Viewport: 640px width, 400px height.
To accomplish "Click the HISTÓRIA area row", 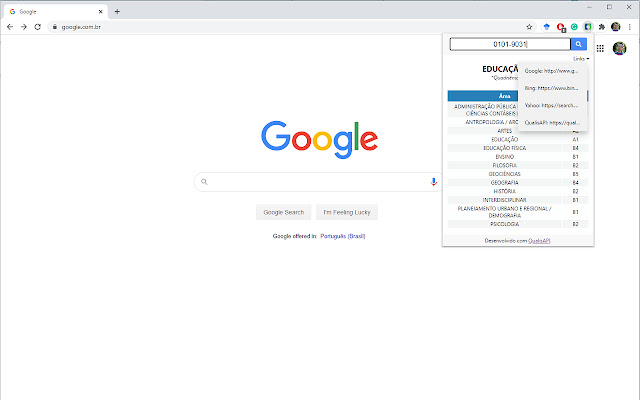I will tap(518, 191).
